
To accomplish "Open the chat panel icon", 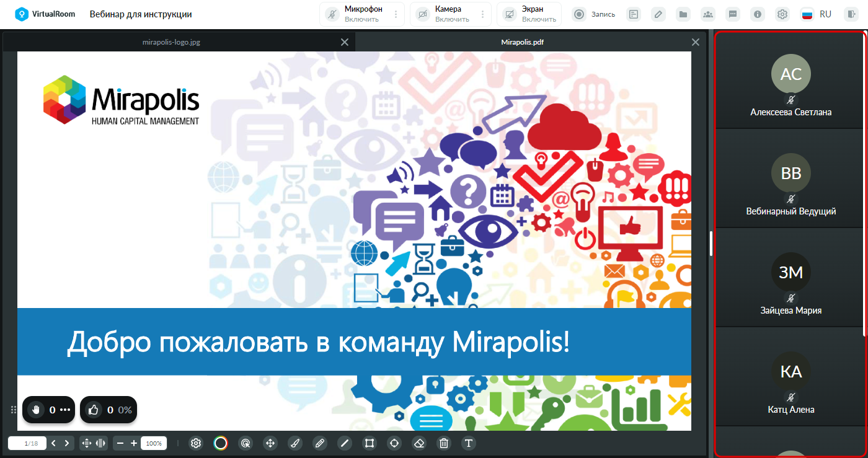I will pos(733,14).
